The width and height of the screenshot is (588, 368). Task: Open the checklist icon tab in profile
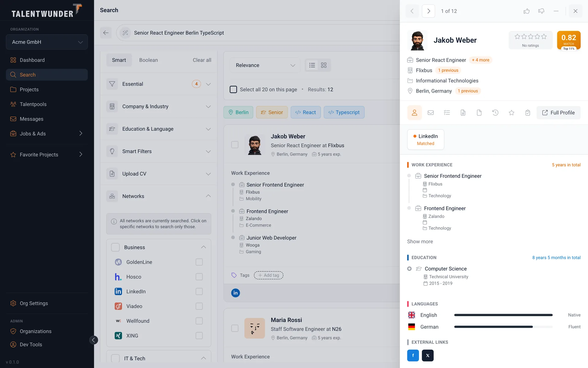(447, 113)
